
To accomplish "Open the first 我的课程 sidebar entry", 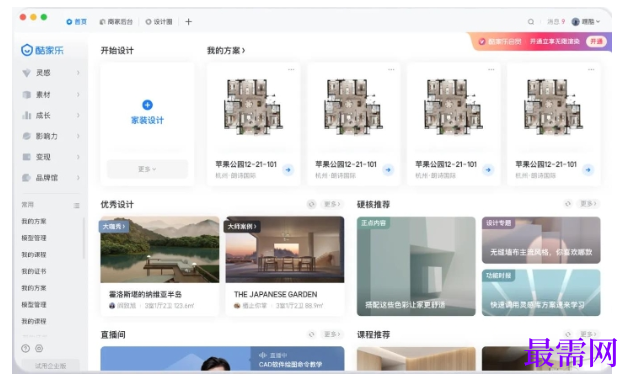I will pos(34,255).
